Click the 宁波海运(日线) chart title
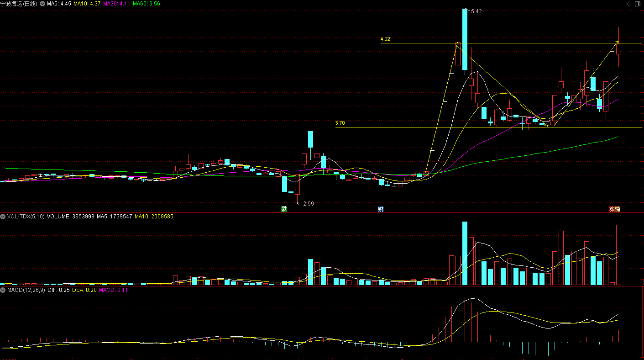The image size is (644, 360). (x=19, y=4)
